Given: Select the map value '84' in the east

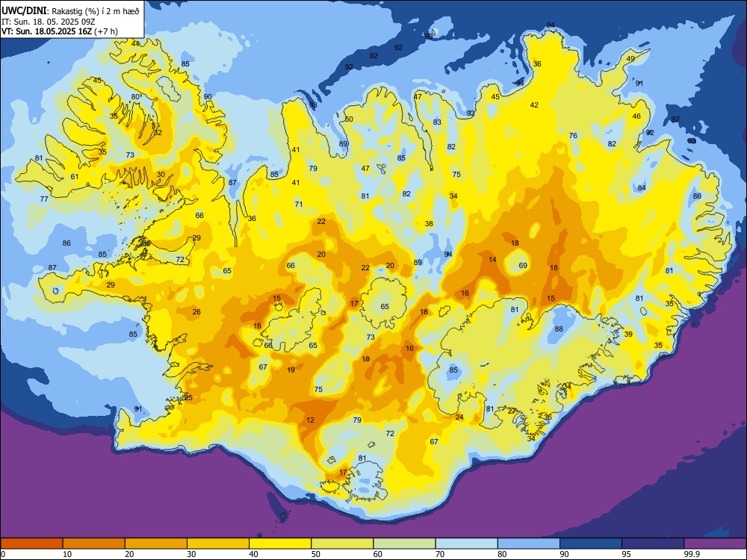Looking at the screenshot, I should coord(642,188).
